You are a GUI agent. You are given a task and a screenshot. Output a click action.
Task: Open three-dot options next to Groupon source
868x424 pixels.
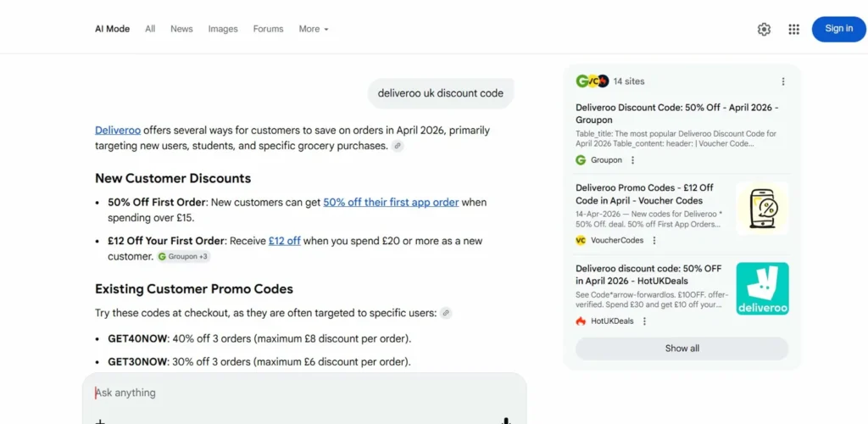click(x=632, y=160)
